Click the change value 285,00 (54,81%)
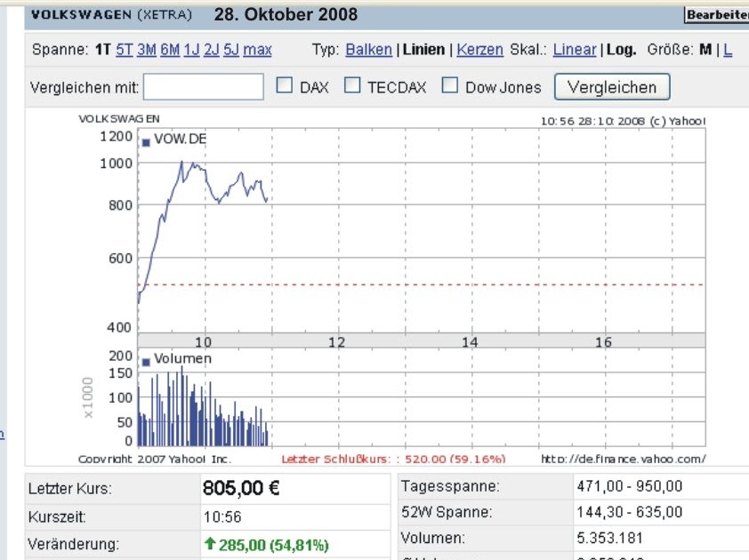This screenshot has height=560, width=749. pos(274,545)
